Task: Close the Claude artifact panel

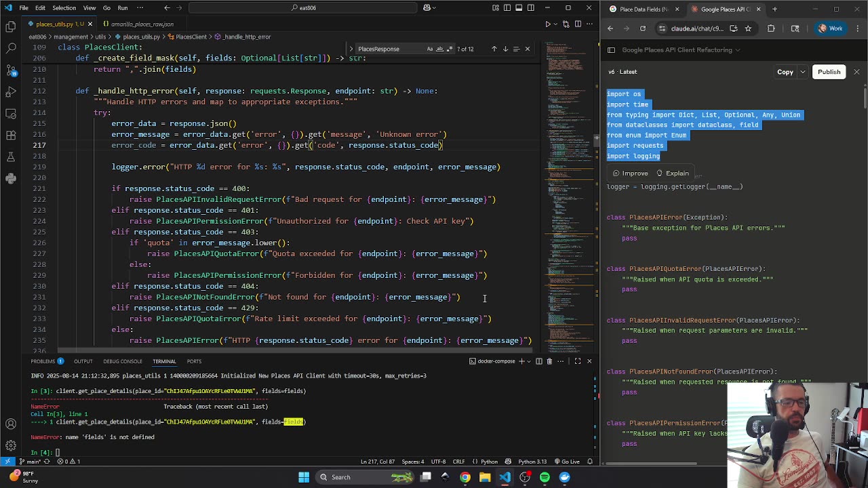Action: pyautogui.click(x=856, y=72)
